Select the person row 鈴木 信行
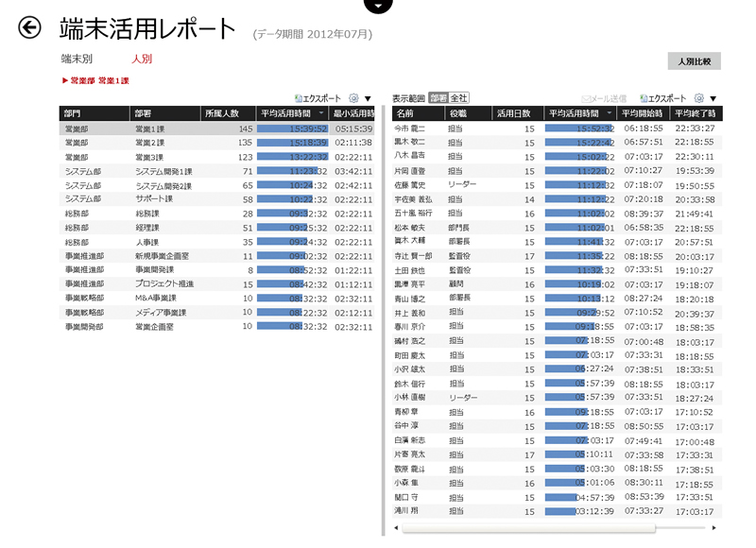Viewport: 756px width, 548px height. pyautogui.click(x=558, y=385)
